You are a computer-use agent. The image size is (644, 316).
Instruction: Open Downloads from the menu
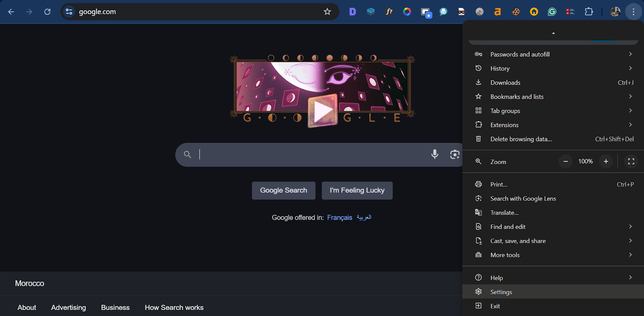coord(553,82)
